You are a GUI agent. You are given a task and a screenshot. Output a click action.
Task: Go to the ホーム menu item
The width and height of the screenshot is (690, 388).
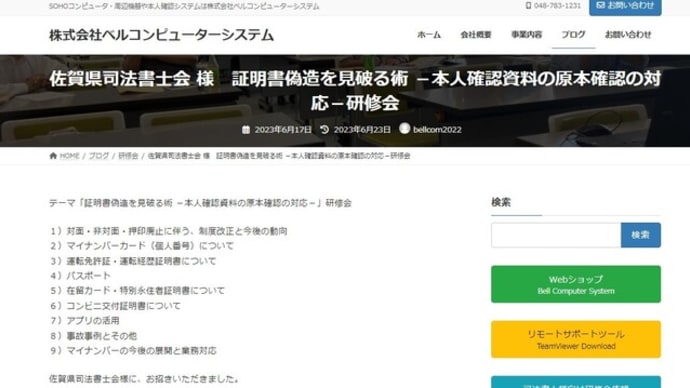click(x=429, y=35)
